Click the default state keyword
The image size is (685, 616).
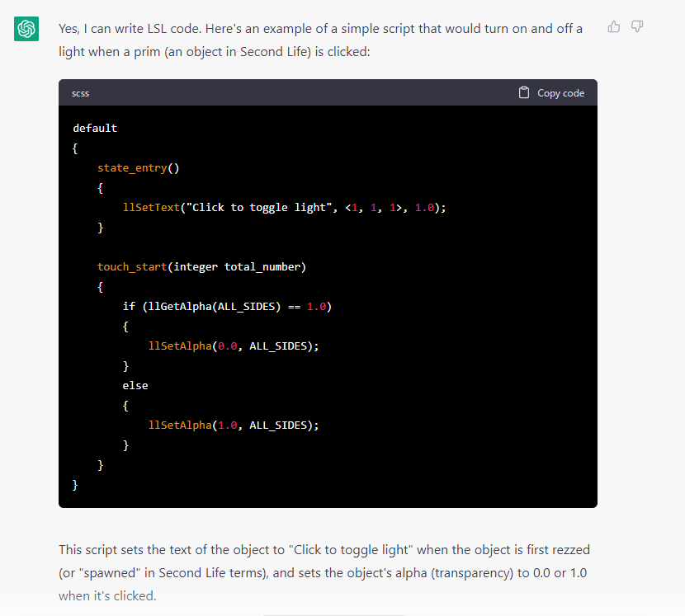coord(93,128)
